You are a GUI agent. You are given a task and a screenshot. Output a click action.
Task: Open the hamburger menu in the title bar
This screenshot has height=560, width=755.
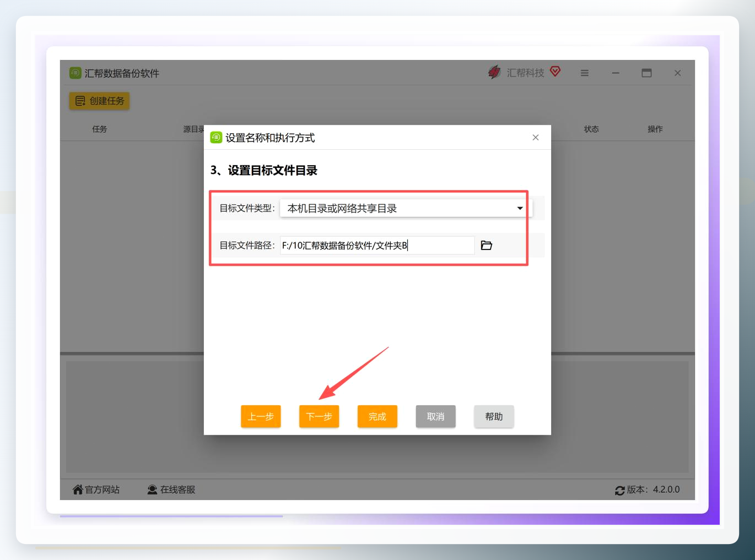pyautogui.click(x=585, y=73)
